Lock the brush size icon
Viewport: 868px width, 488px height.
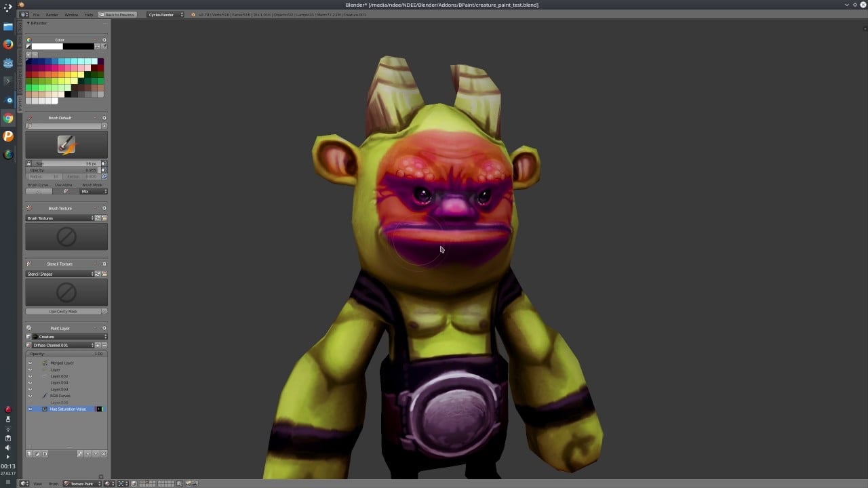(28, 163)
